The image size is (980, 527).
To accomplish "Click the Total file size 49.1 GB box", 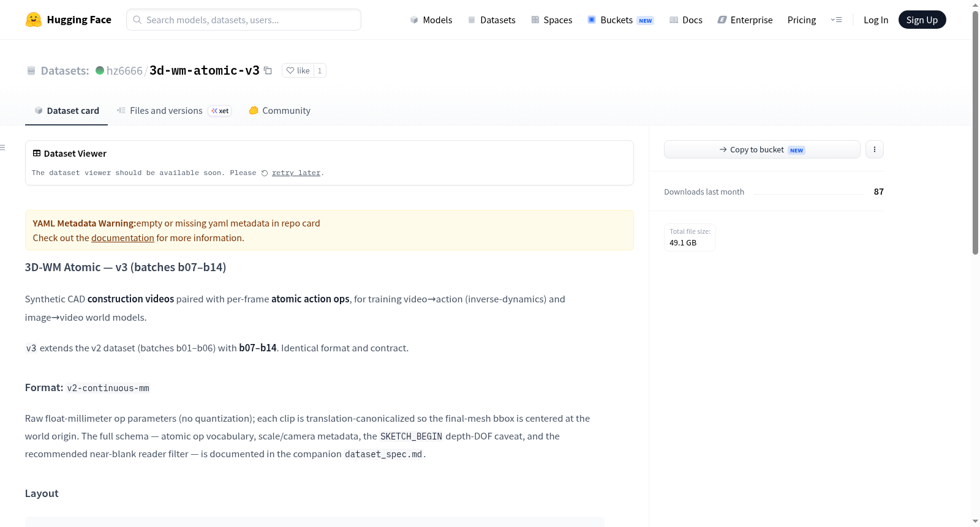I will point(690,237).
